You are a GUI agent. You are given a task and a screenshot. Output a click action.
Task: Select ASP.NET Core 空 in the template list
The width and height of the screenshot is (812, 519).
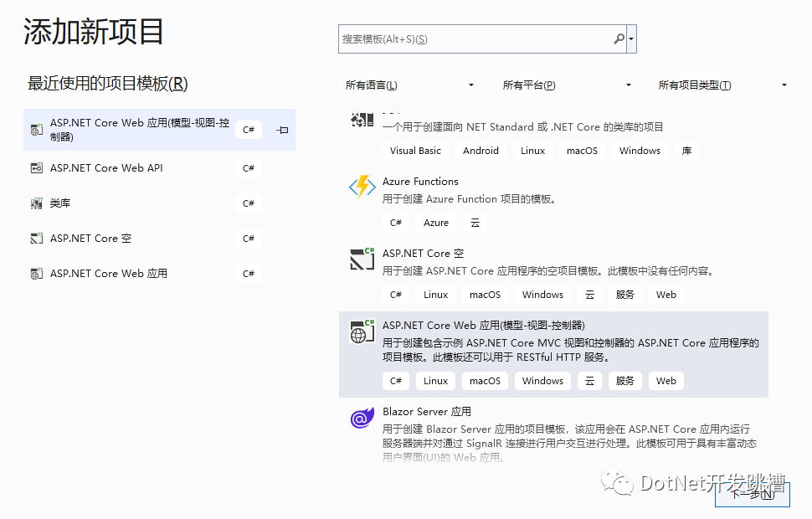[x=423, y=254]
